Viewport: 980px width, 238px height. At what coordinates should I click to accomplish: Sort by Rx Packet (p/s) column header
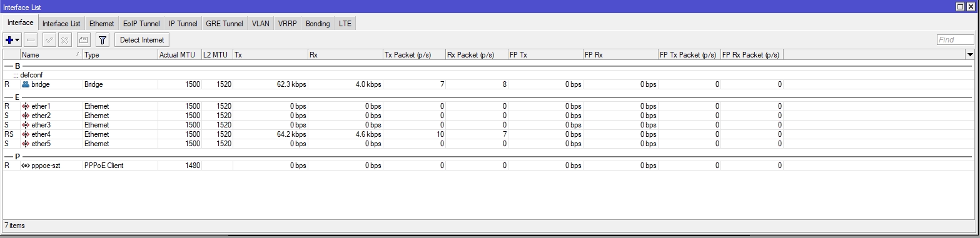477,55
